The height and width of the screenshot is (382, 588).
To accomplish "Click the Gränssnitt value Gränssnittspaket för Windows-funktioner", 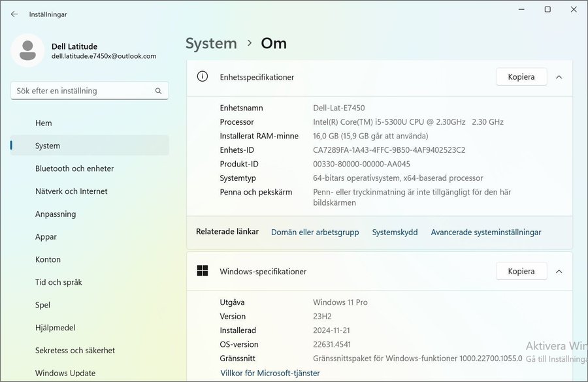I will tap(417, 358).
